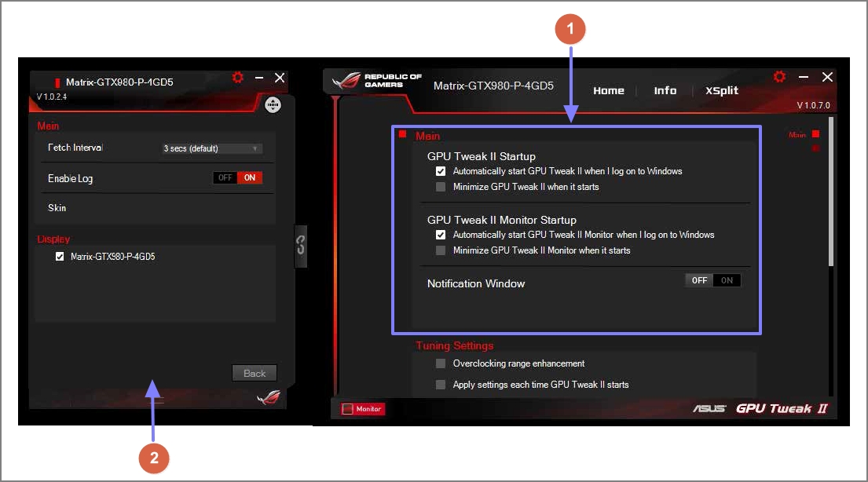Uncheck Matrix-GTX980-P-4GD5 under Display
This screenshot has width=868, height=482.
coord(60,257)
